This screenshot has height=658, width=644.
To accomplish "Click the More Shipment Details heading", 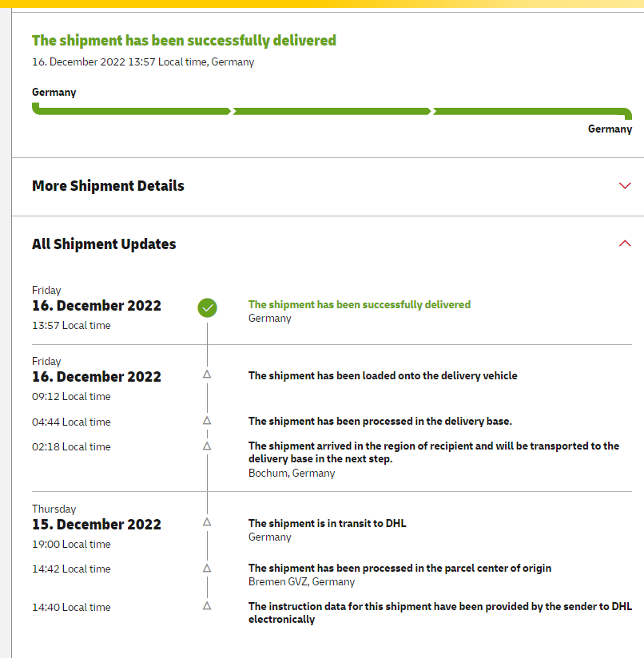I will point(108,186).
